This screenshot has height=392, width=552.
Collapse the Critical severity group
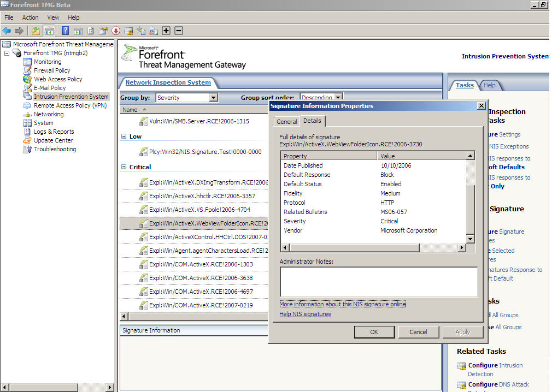click(x=124, y=167)
